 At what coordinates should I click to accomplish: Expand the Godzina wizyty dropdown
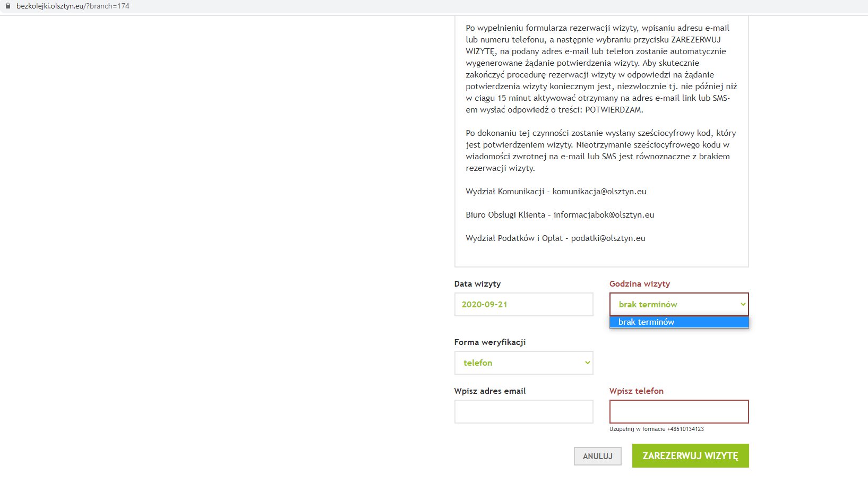679,304
